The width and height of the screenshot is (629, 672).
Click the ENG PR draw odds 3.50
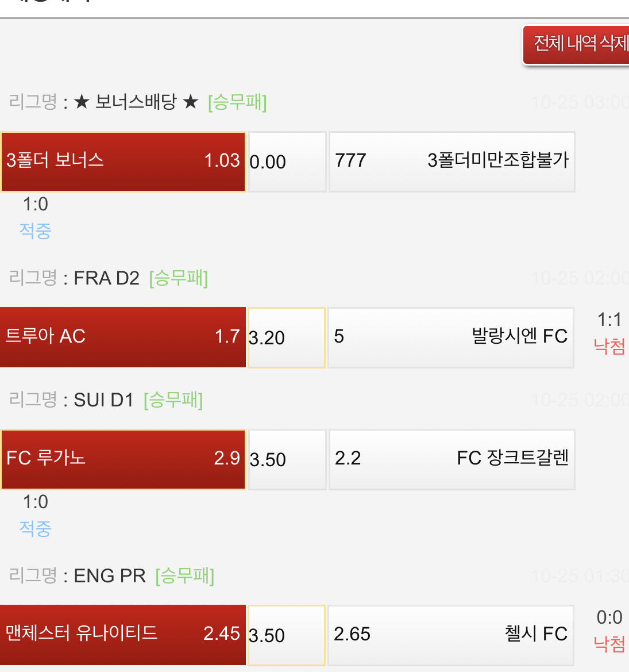pos(286,635)
